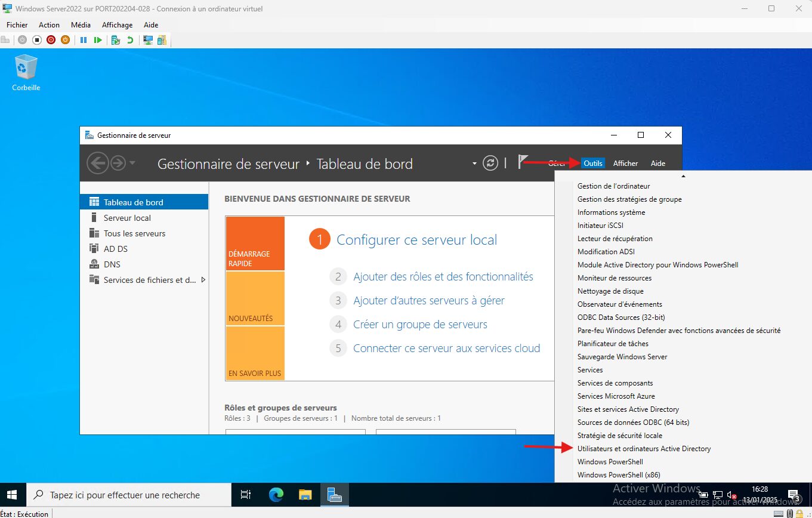Image resolution: width=812 pixels, height=518 pixels.
Task: Click the Server Manager back arrow
Action: coord(98,163)
